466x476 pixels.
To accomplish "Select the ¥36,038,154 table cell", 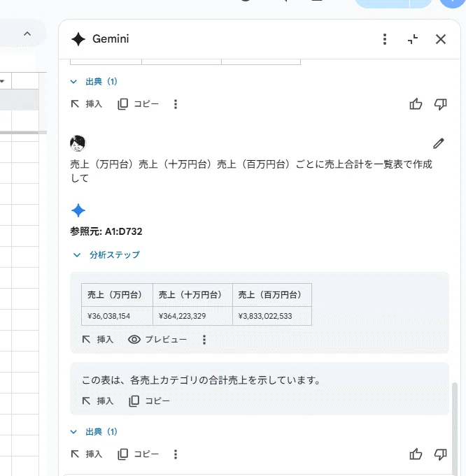I will click(117, 316).
